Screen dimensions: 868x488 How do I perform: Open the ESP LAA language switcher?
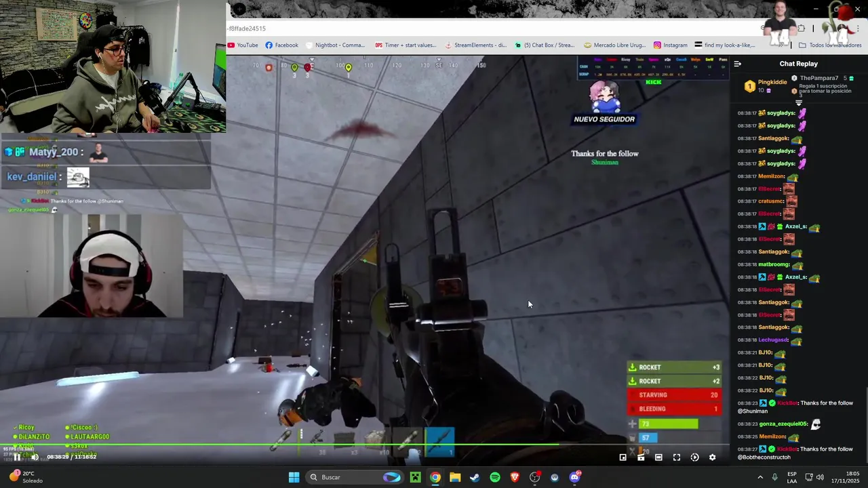792,477
